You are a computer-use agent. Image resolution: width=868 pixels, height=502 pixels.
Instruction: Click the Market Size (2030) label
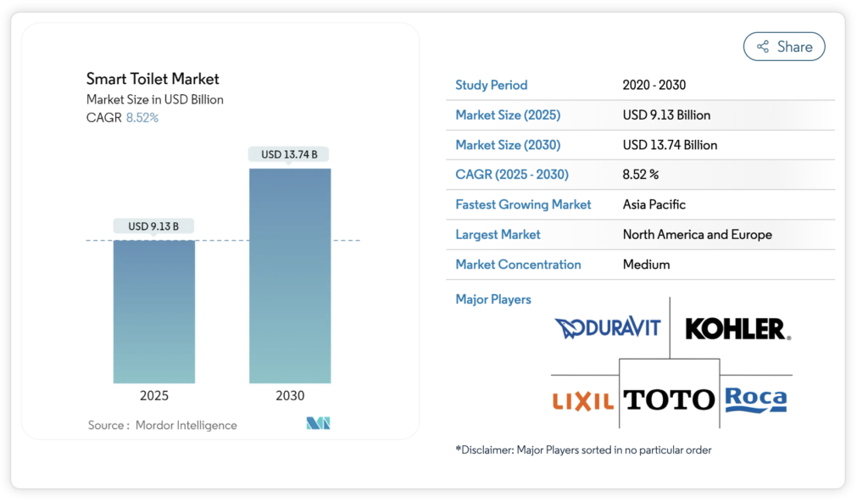508,145
